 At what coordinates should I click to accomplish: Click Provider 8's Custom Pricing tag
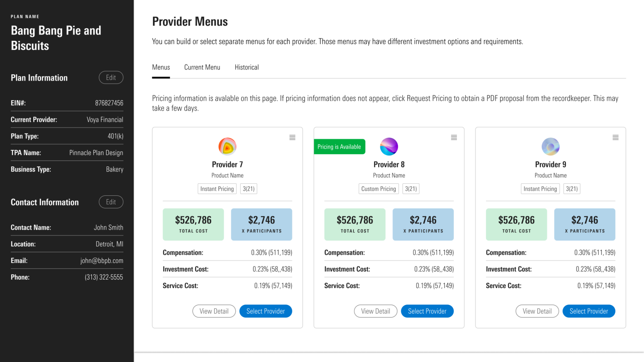(x=379, y=189)
